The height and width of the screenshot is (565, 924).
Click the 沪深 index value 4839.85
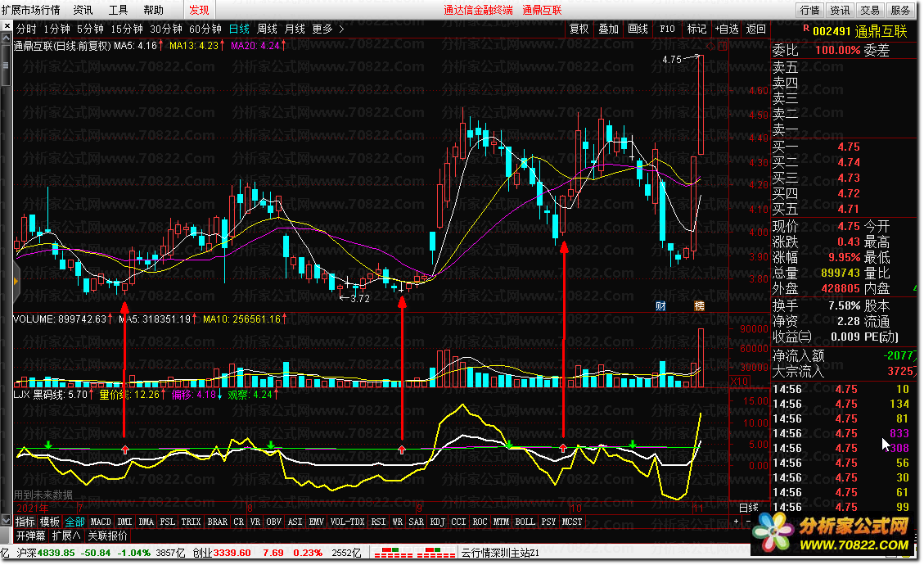coord(56,554)
